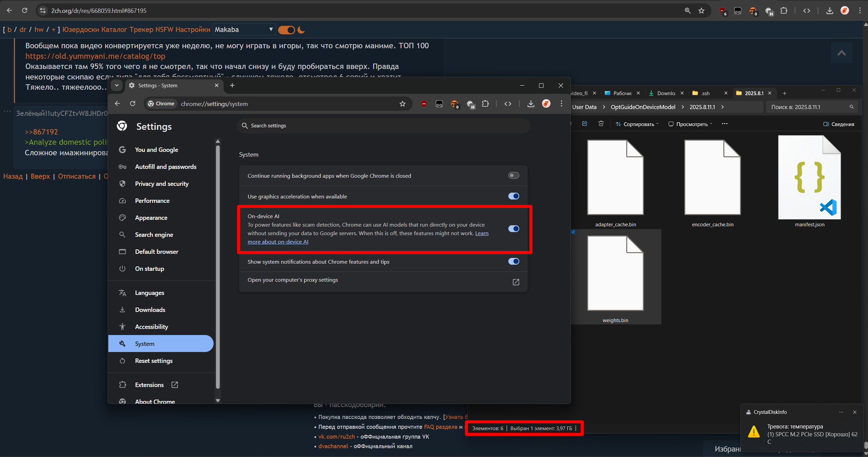
Task: Toggle system notifications about Chrome features
Action: click(x=513, y=261)
